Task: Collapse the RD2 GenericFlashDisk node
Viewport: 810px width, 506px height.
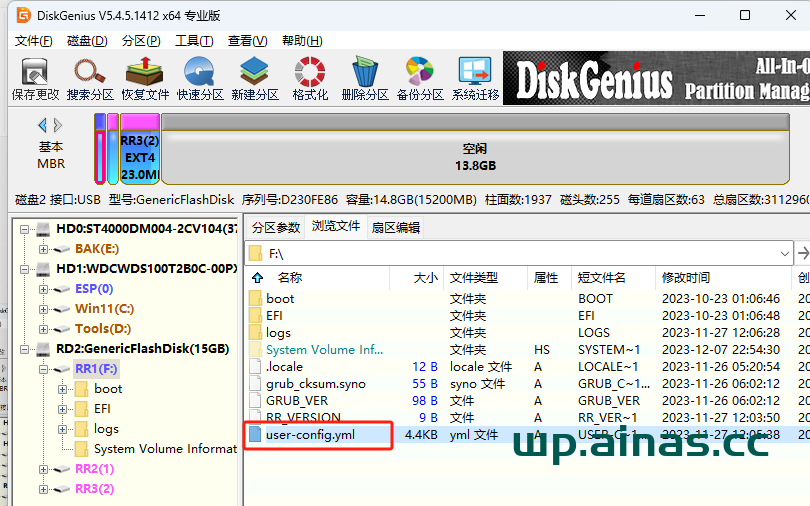Action: (x=24, y=350)
